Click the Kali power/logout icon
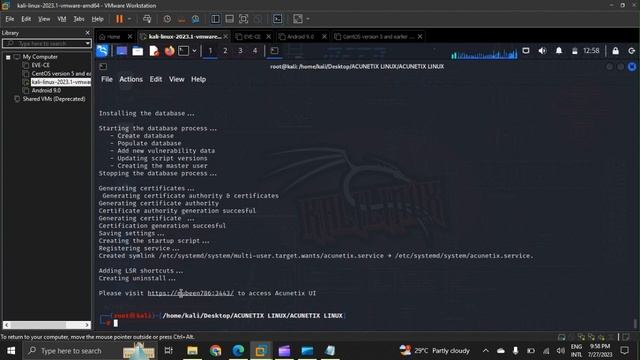This screenshot has height=360, width=640. [x=631, y=51]
